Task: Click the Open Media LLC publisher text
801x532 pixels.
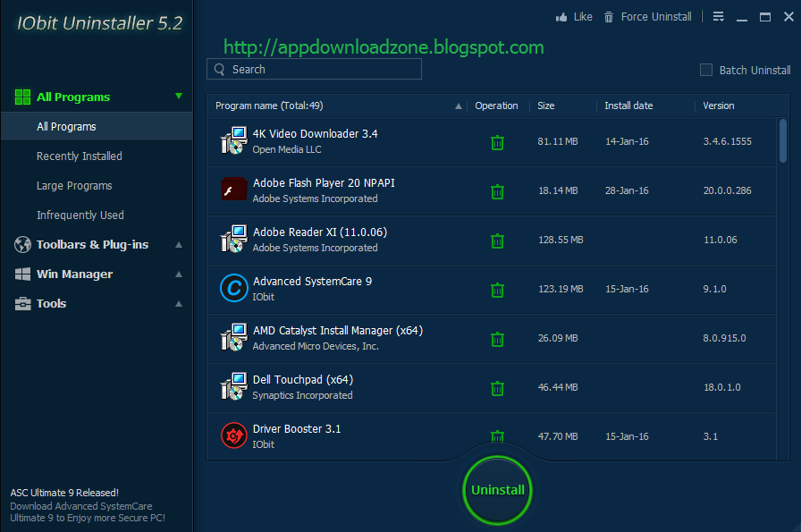Action: point(287,149)
